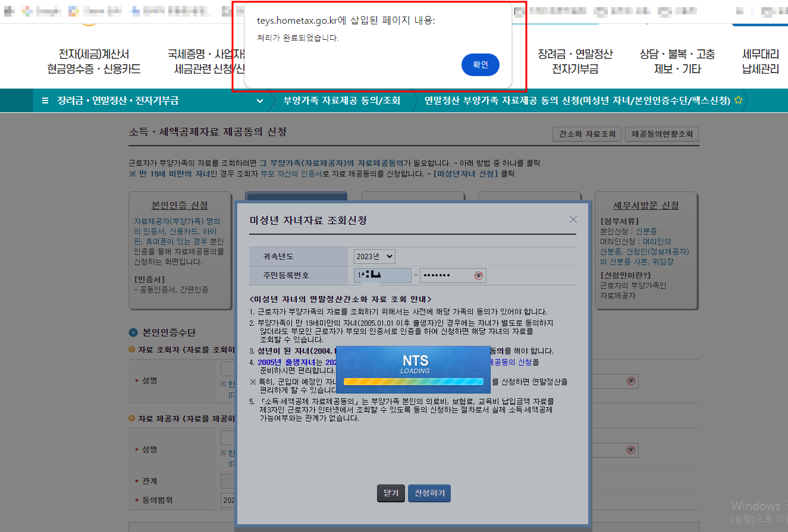Click the 제공동의현황조회 button
Screen dimensions: 788x532
tap(662, 134)
